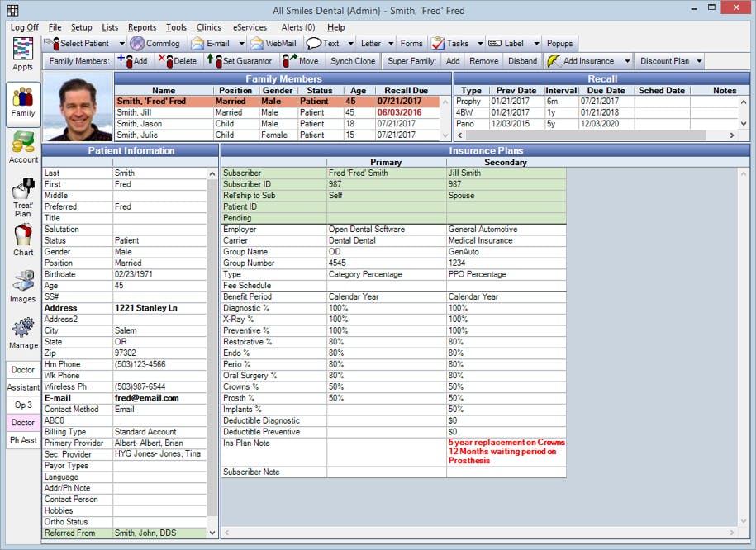Select Smith, Jill family member row

[164, 112]
